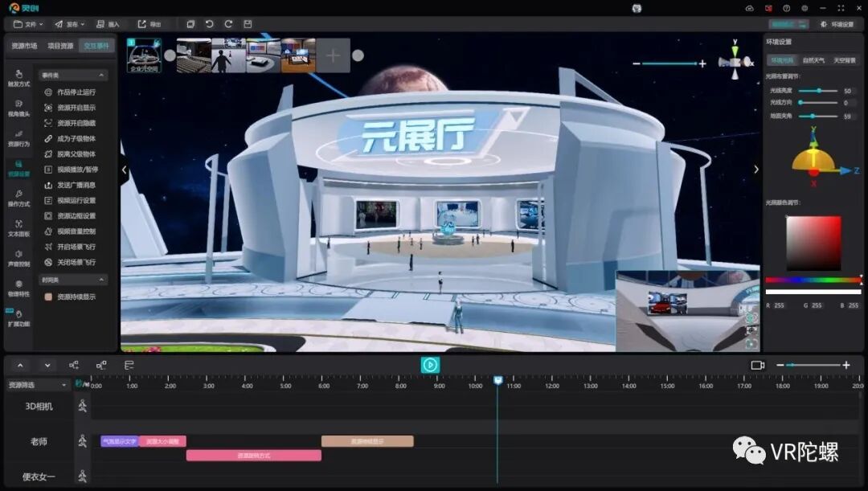This screenshot has height=491, width=868.
Task: Collapse right panel with right arrow
Action: point(756,170)
